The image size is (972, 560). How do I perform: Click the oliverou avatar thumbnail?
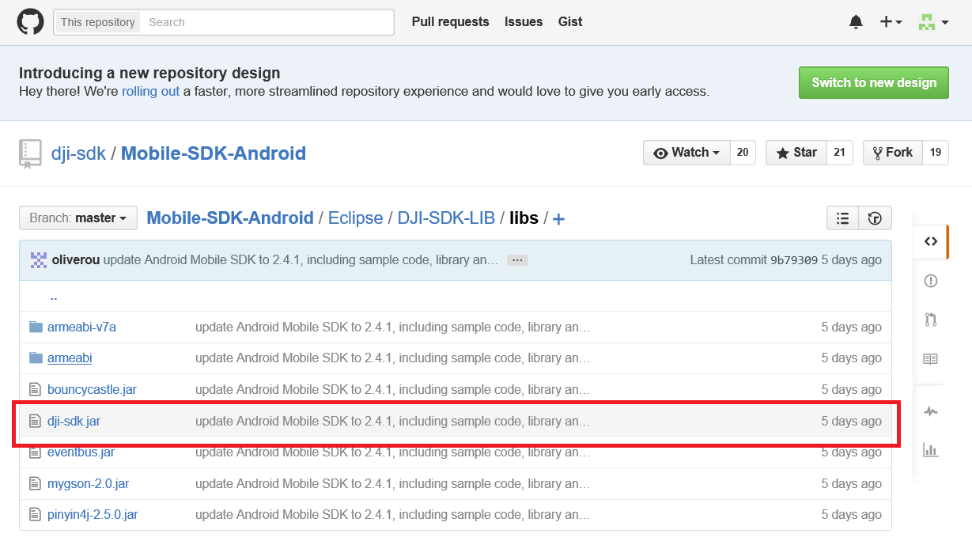[39, 259]
